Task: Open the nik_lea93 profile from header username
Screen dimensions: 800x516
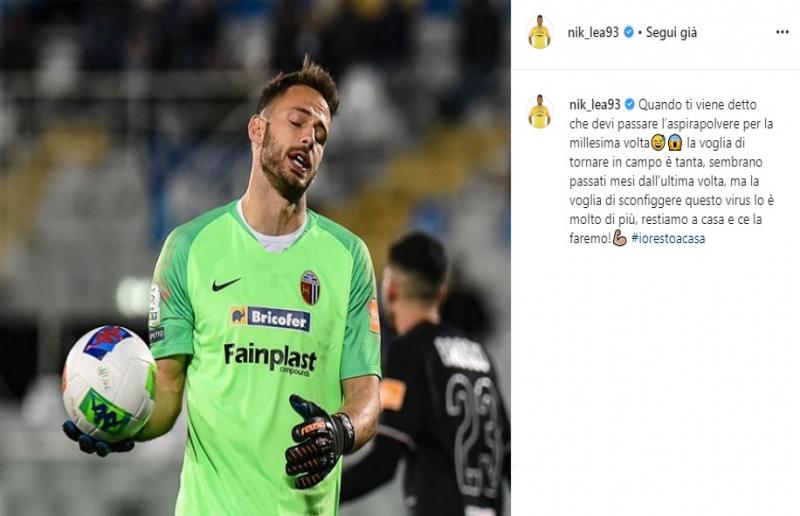Action: (593, 32)
